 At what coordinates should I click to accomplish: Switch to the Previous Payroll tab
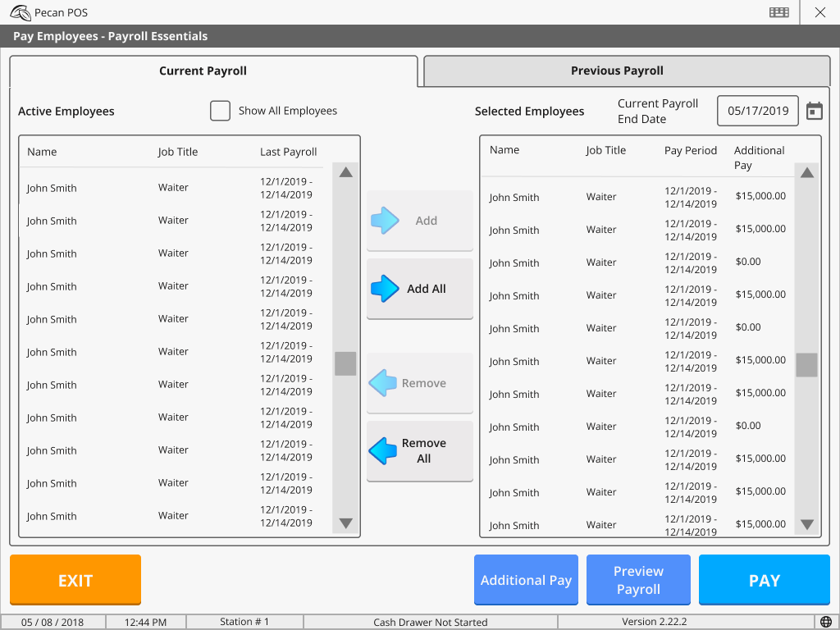[617, 71]
